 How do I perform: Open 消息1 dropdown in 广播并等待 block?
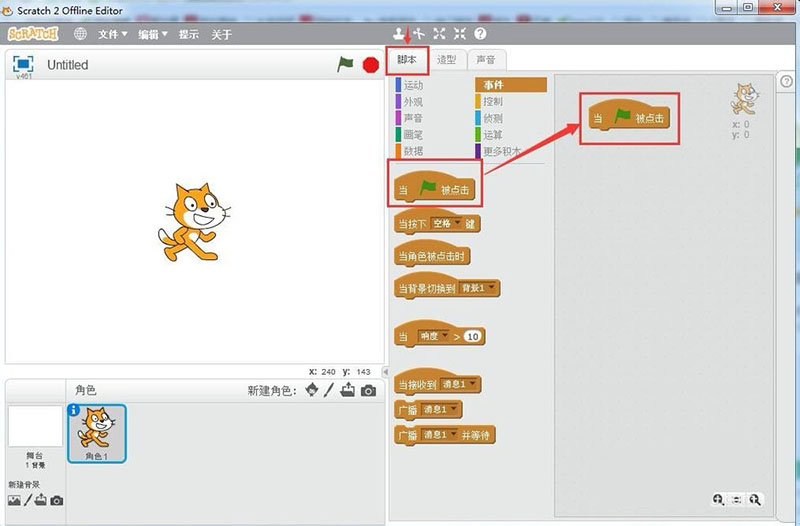point(439,435)
